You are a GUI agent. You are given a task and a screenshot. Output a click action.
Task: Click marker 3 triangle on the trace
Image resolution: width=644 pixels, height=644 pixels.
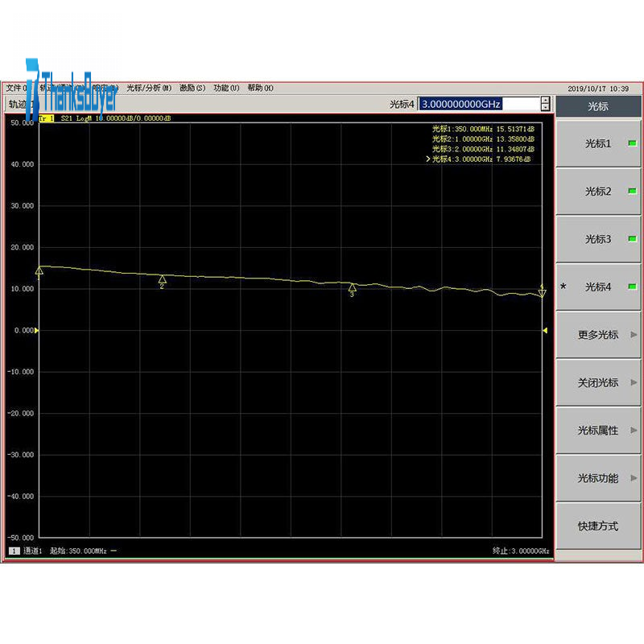pyautogui.click(x=352, y=287)
